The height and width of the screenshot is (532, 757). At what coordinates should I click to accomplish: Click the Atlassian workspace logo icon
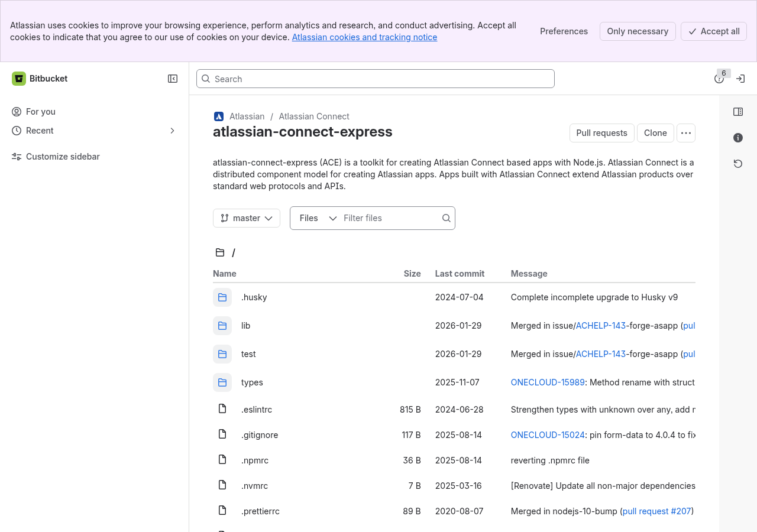tap(219, 116)
